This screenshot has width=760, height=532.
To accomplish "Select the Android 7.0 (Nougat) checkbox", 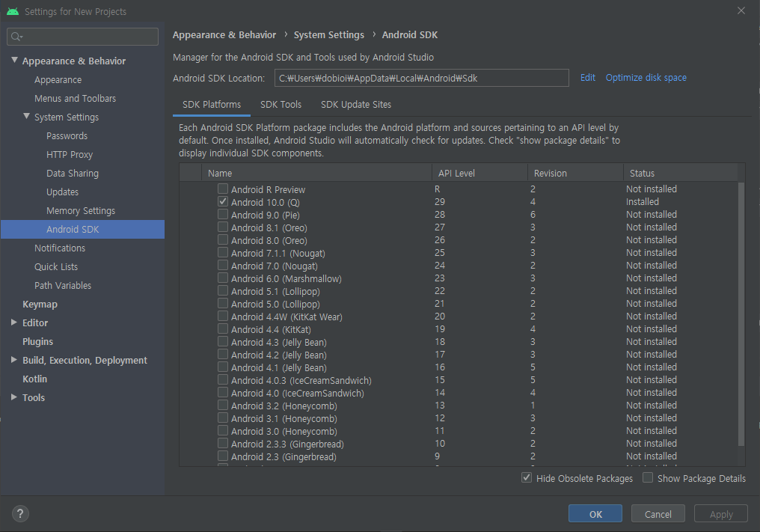I will click(223, 265).
